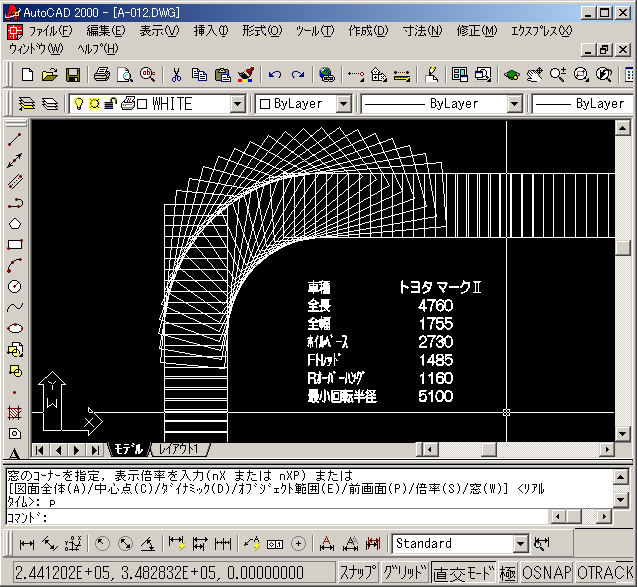637x587 pixels.
Task: Click the Paste icon
Action: point(222,75)
